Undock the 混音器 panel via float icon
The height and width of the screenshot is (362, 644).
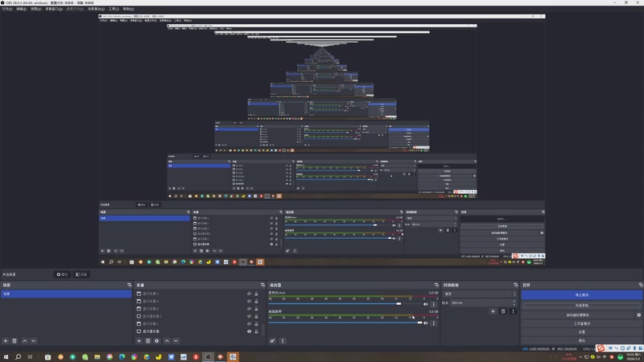point(436,285)
